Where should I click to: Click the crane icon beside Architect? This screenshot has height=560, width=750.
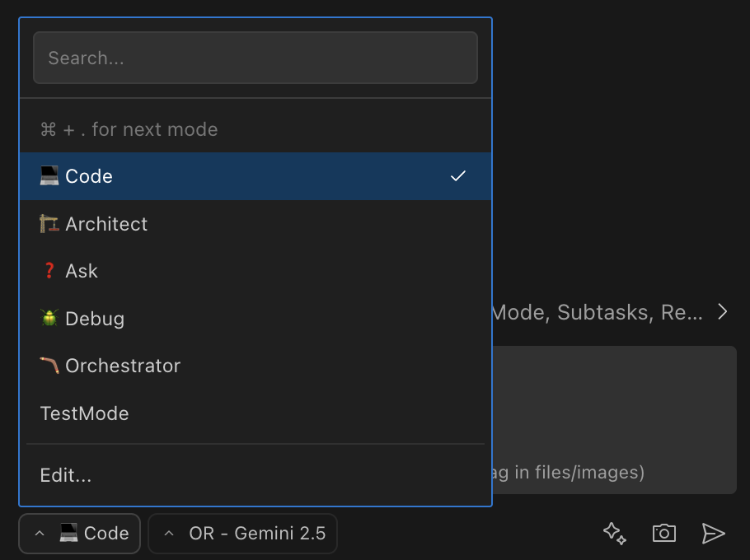[x=49, y=223]
